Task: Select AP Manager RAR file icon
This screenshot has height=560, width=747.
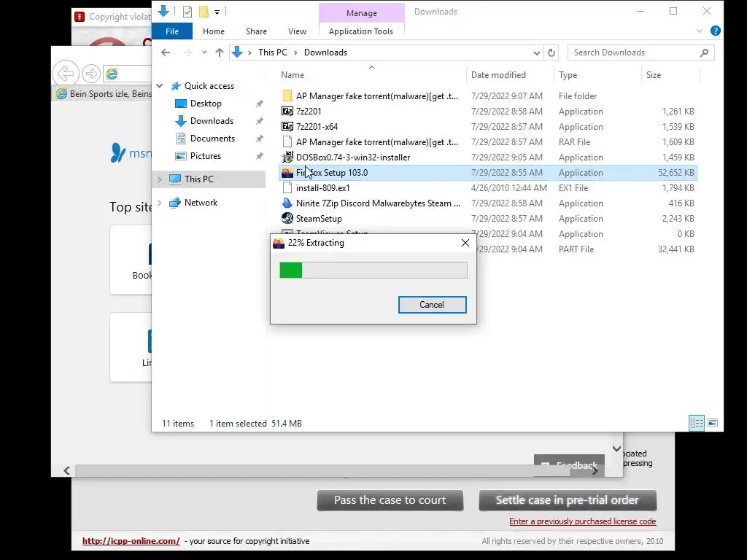Action: click(x=287, y=142)
